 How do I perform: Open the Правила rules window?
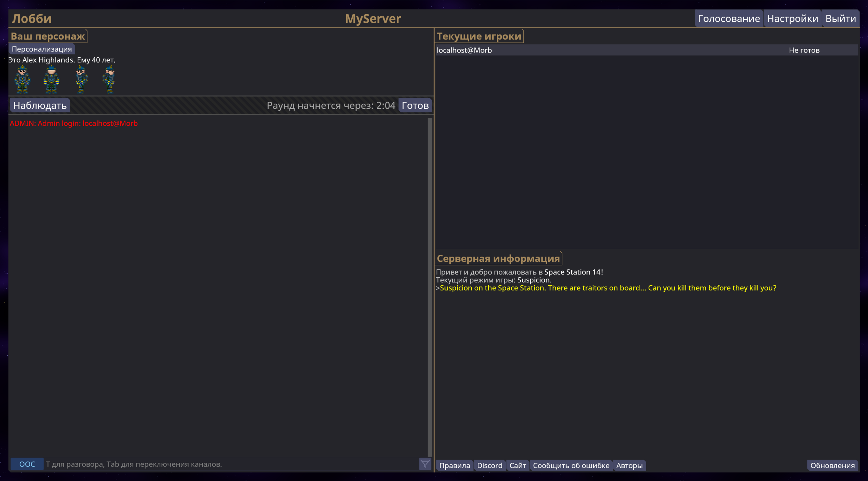click(454, 465)
